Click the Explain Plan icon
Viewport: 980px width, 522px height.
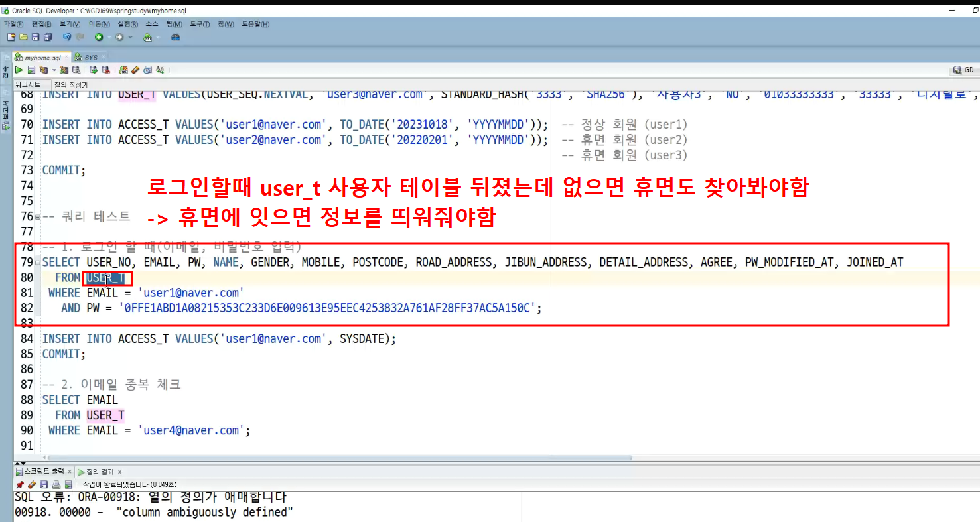click(x=43, y=70)
